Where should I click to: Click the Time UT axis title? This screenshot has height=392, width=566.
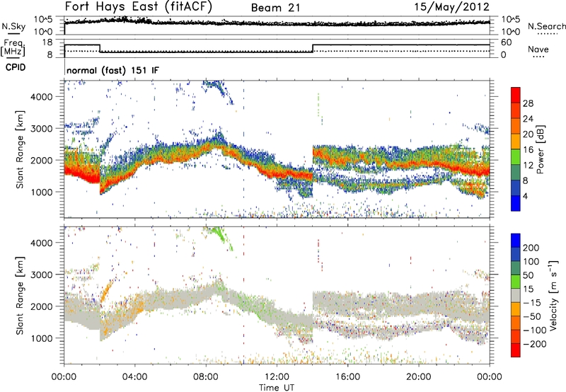tap(277, 388)
